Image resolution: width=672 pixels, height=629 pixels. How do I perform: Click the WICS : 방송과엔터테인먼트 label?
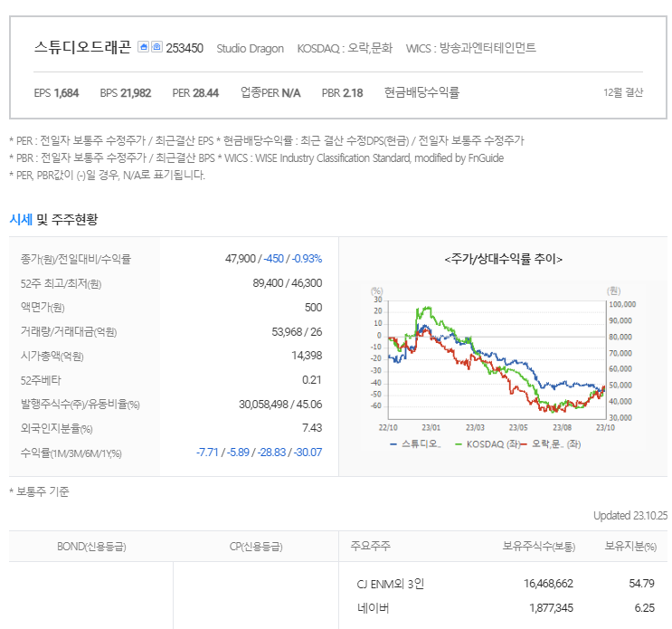(470, 48)
